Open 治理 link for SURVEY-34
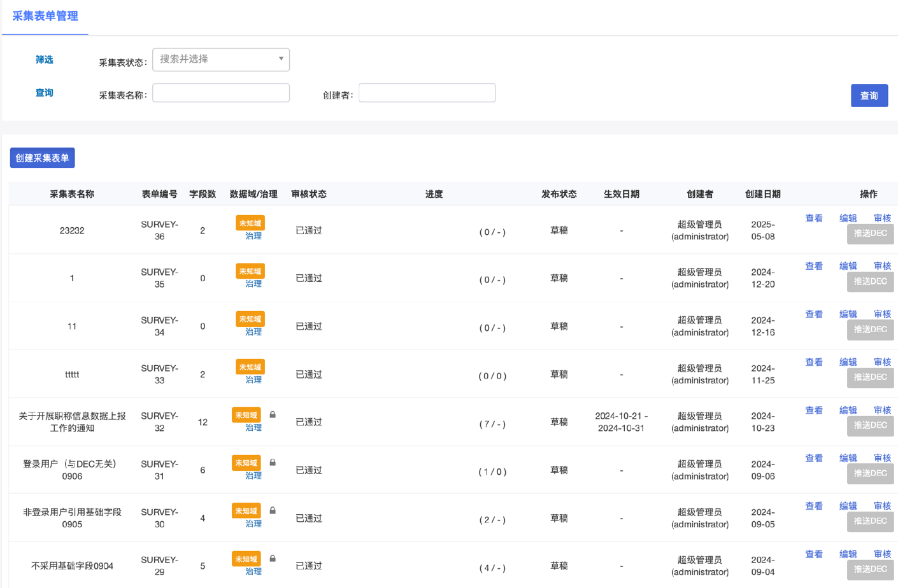898x588 pixels. pyautogui.click(x=253, y=332)
